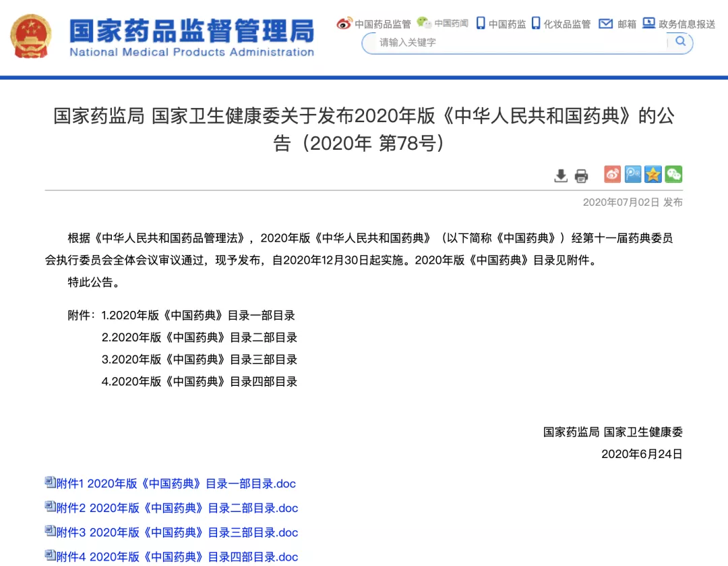
Task: Click doc file icon for 附件1
Action: pyautogui.click(x=50, y=482)
